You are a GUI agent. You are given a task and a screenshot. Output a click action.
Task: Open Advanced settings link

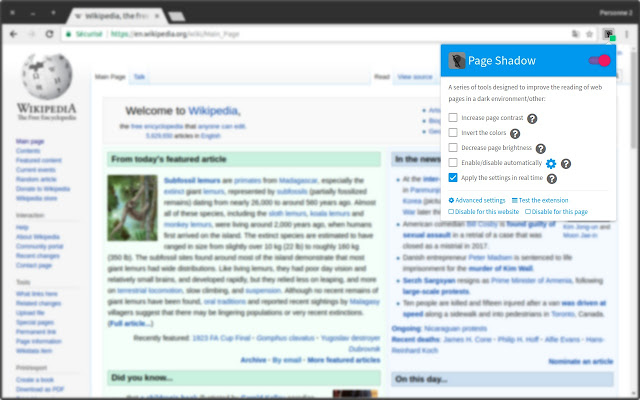pos(477,200)
